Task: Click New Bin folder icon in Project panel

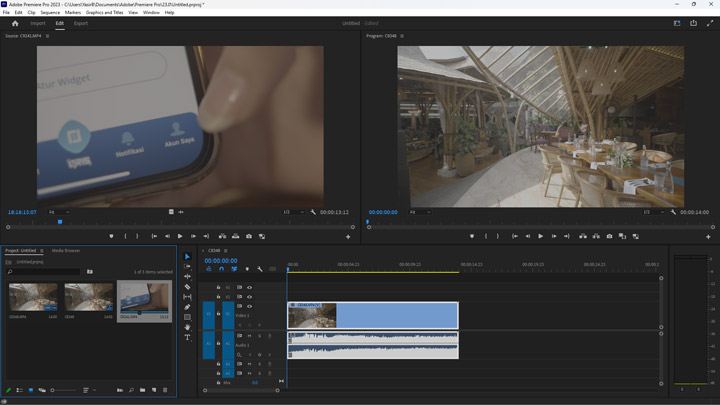Action: [x=142, y=390]
